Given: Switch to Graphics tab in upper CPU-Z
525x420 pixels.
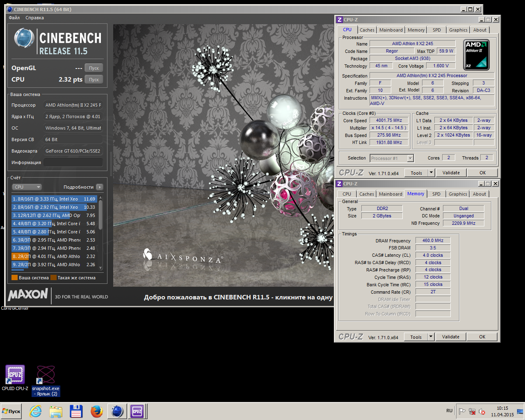Looking at the screenshot, I should (x=458, y=30).
